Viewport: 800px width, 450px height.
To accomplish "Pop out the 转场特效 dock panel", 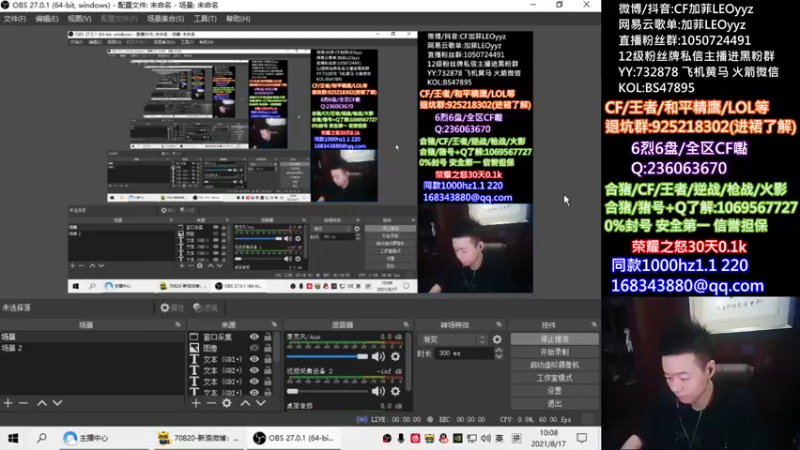I will pyautogui.click(x=498, y=324).
